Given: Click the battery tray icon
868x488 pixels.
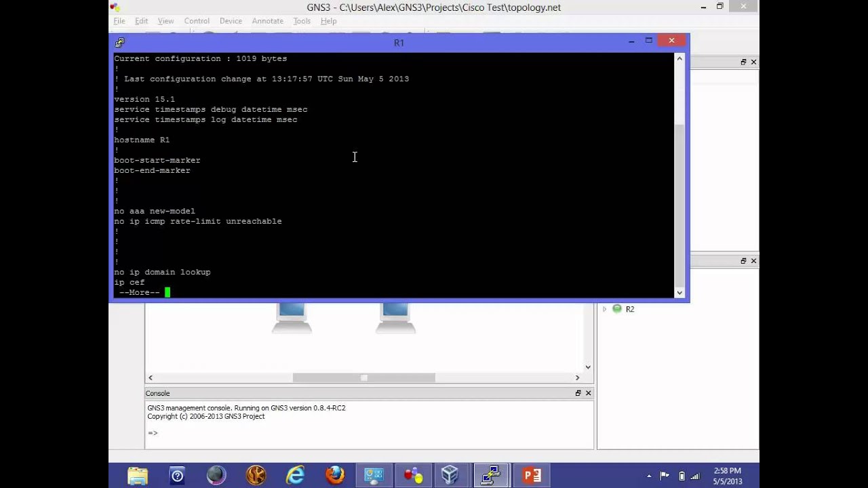Looking at the screenshot, I should [682, 476].
